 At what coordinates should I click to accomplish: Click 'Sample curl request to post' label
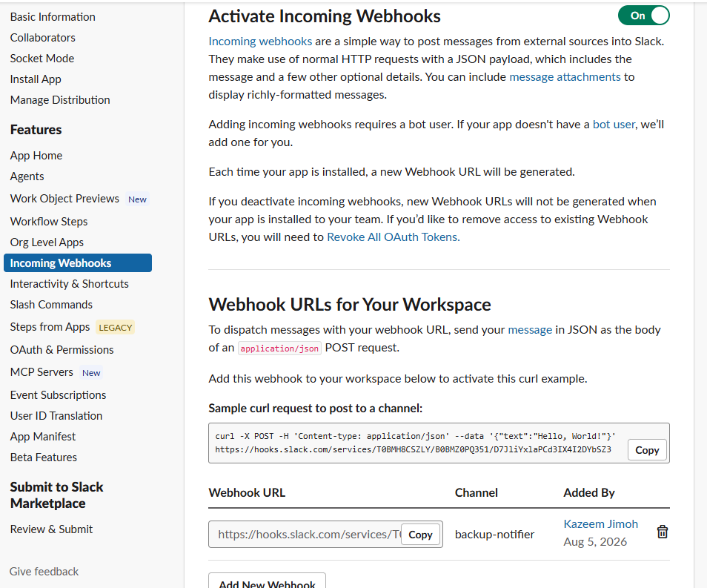[x=315, y=409]
